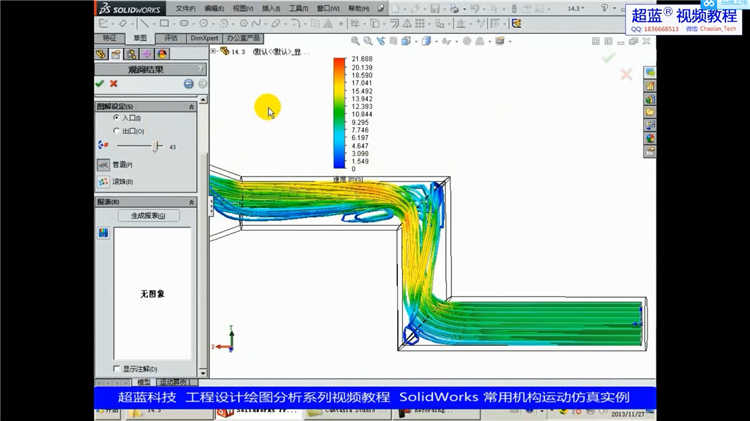The height and width of the screenshot is (421, 750).
Task: Click the green checkmark OK in property panel
Action: coord(99,84)
